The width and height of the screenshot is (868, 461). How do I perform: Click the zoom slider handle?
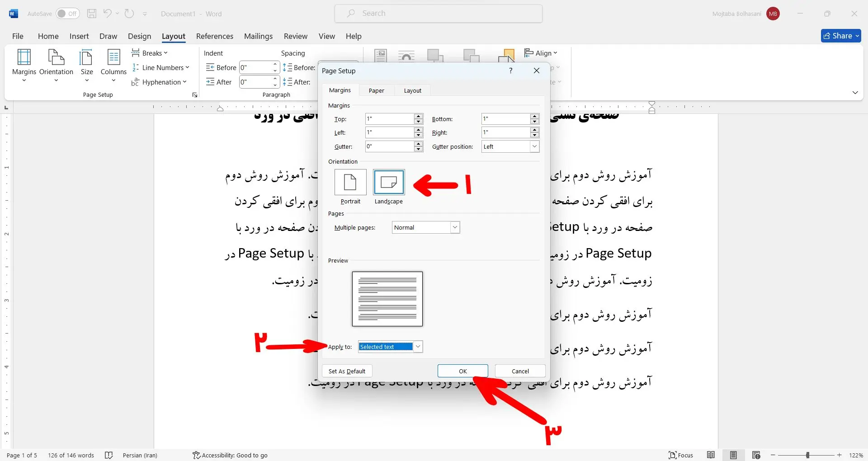[807, 455]
